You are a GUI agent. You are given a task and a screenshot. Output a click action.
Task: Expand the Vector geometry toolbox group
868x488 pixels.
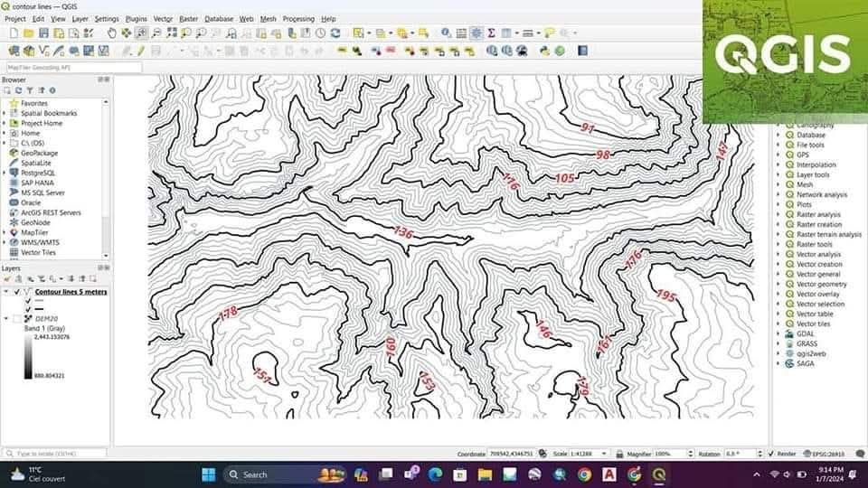click(x=778, y=285)
